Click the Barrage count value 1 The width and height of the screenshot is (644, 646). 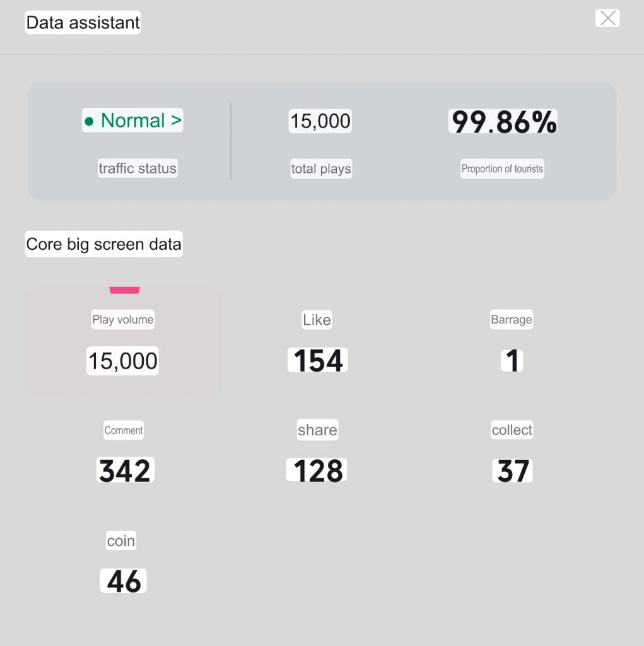pos(512,361)
